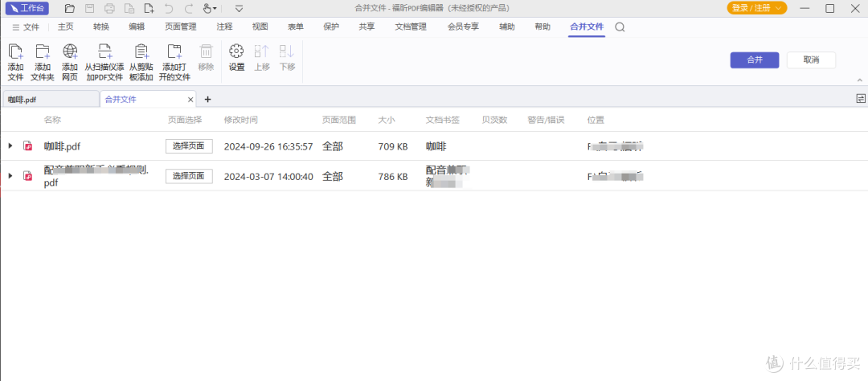
Task: Click 选择页面 for 咖啡.pdf
Action: coord(189,146)
